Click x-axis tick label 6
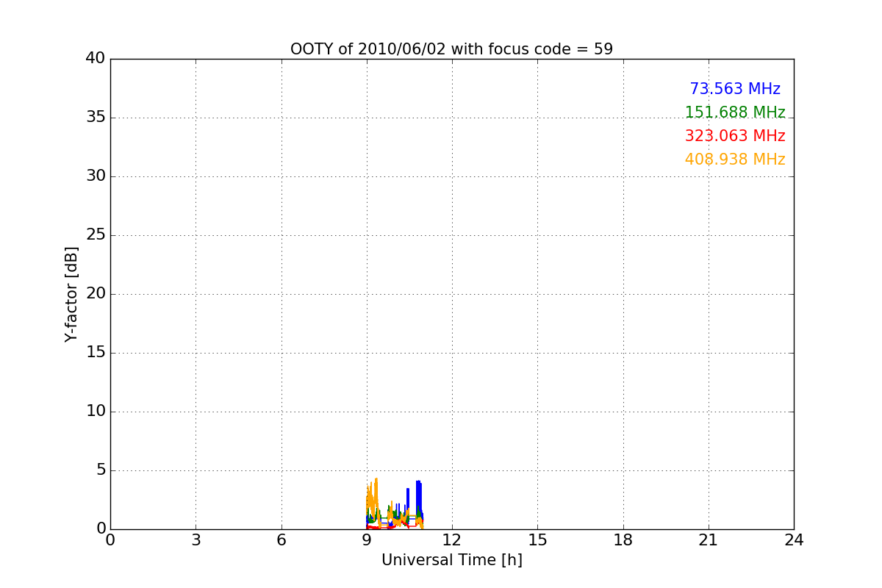The width and height of the screenshot is (882, 588). (x=281, y=540)
